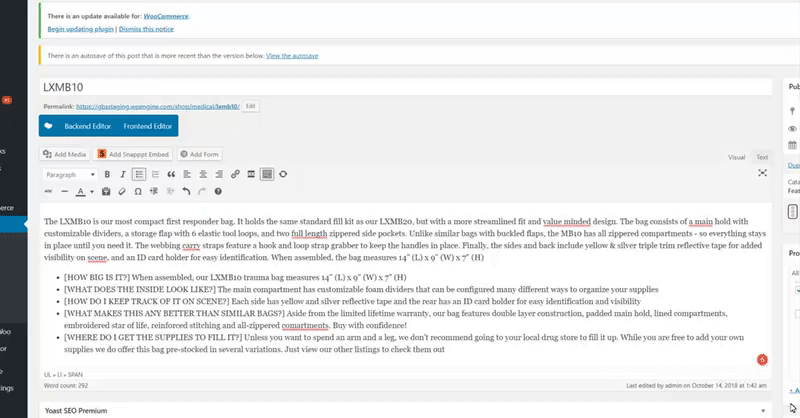Click the decrease indent button
The height and width of the screenshot is (418, 800).
pyautogui.click(x=154, y=191)
